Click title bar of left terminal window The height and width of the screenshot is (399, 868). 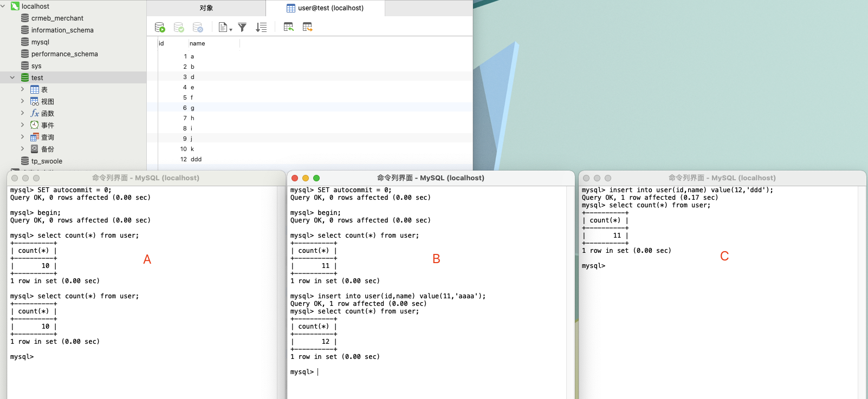pyautogui.click(x=146, y=178)
